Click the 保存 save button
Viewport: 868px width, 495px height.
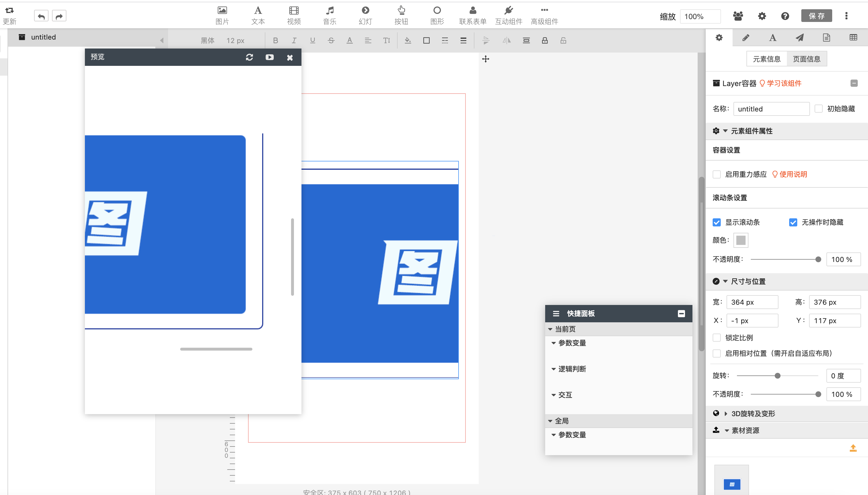pyautogui.click(x=817, y=16)
